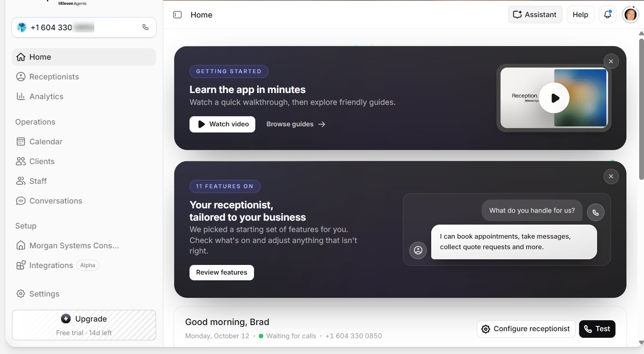The image size is (644, 354).
Task: Select the +1 604 330 phone number box
Action: click(84, 28)
